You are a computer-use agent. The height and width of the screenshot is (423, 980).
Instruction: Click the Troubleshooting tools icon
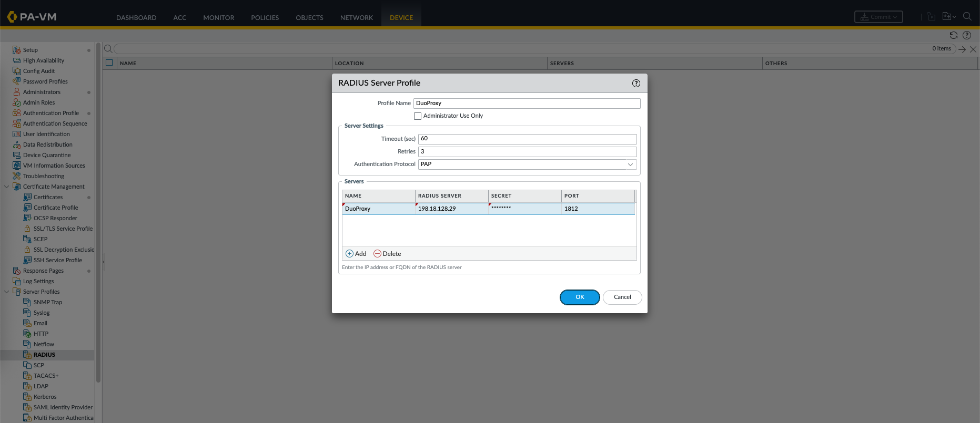(x=17, y=176)
